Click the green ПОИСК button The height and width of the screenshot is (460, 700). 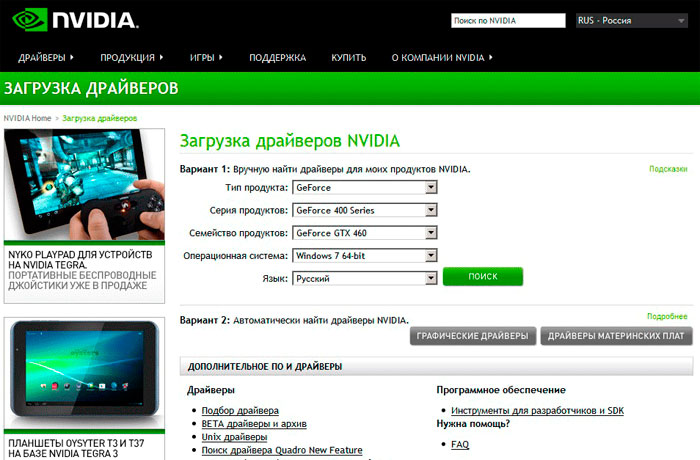pos(483,276)
